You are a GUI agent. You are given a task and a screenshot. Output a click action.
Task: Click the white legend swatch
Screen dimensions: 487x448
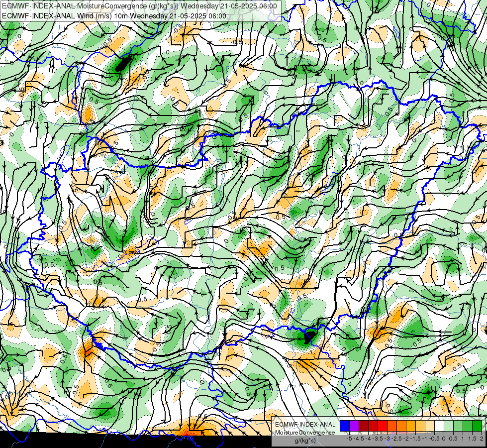439,426
